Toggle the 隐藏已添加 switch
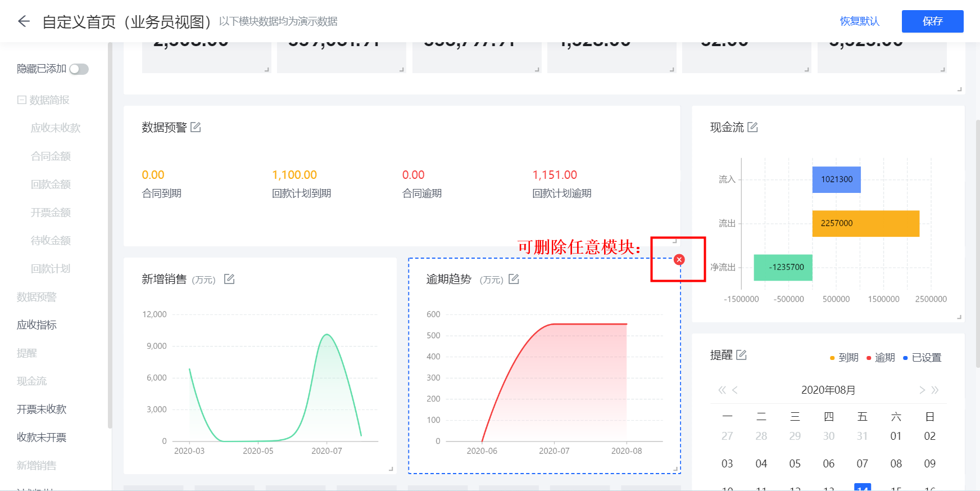980x491 pixels. pos(79,69)
